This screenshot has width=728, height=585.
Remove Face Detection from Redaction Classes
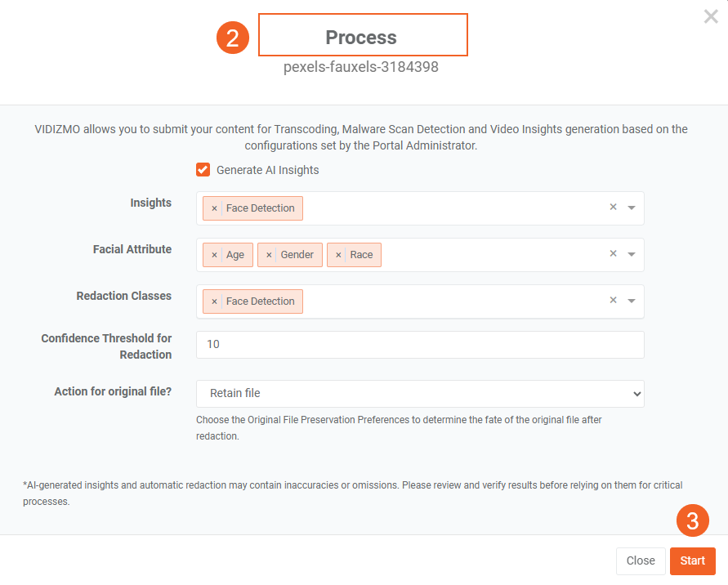click(x=214, y=301)
